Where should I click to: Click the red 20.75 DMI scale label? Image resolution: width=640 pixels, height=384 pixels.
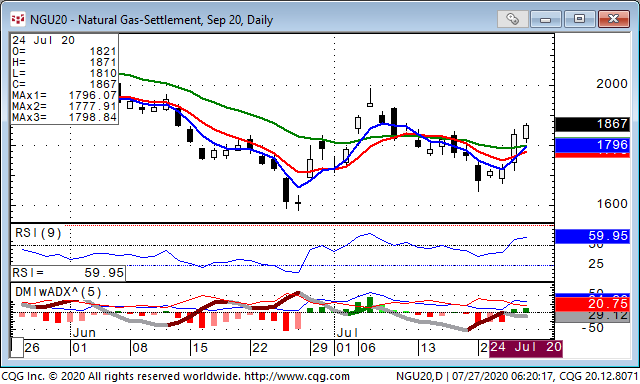(592, 304)
